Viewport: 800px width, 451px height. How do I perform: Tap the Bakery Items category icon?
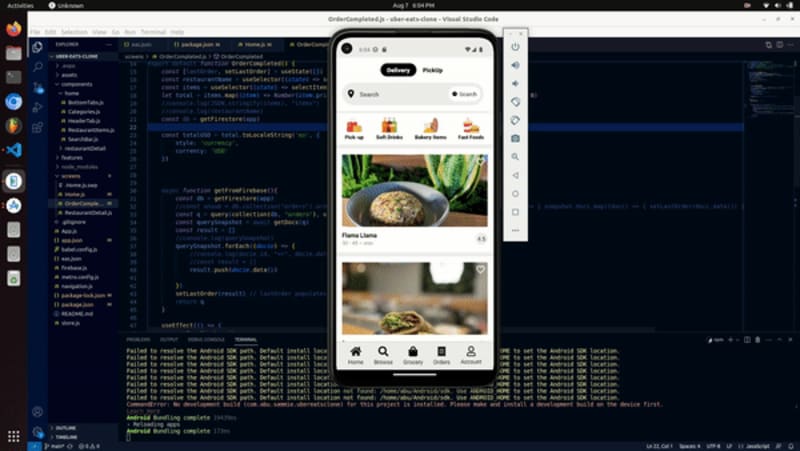[430, 129]
